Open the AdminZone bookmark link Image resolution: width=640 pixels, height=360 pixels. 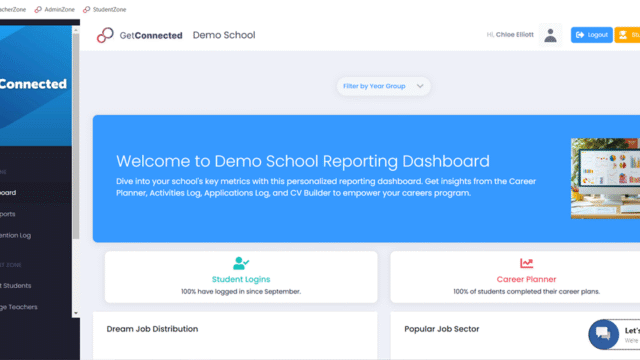pyautogui.click(x=55, y=9)
